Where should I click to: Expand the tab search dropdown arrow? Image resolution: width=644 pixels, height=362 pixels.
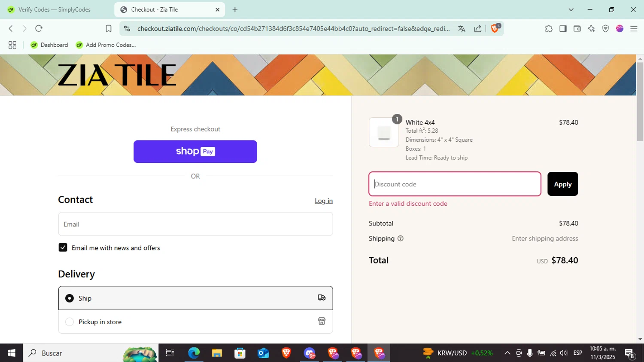pyautogui.click(x=571, y=9)
